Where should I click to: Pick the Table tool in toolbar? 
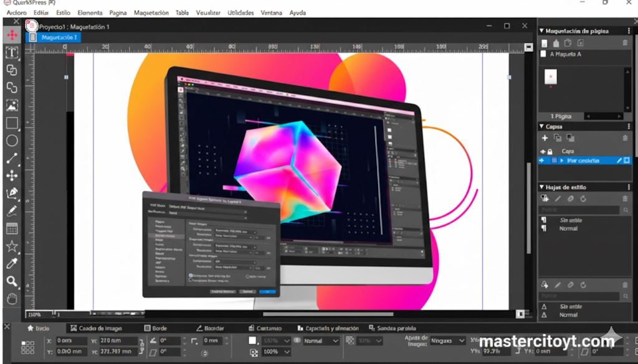pyautogui.click(x=11, y=229)
